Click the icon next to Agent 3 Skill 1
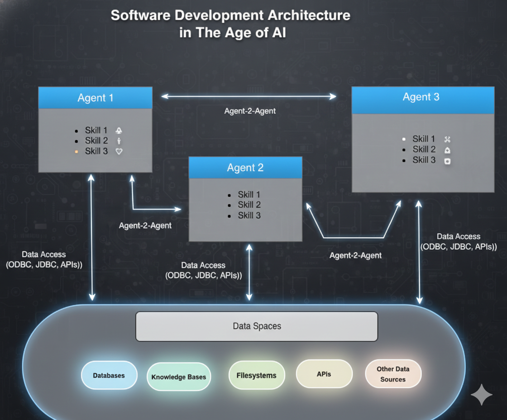The height and width of the screenshot is (420, 507). pos(448,139)
